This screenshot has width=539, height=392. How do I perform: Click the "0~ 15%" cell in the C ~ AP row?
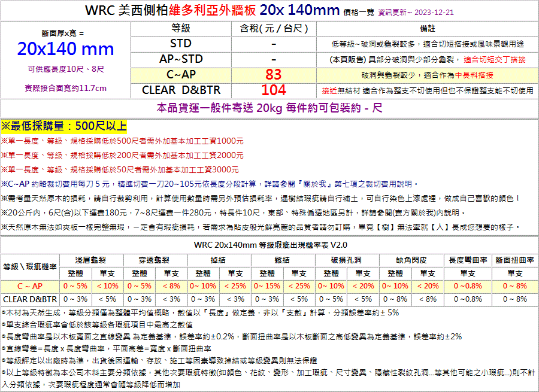pyautogui.click(x=267, y=286)
